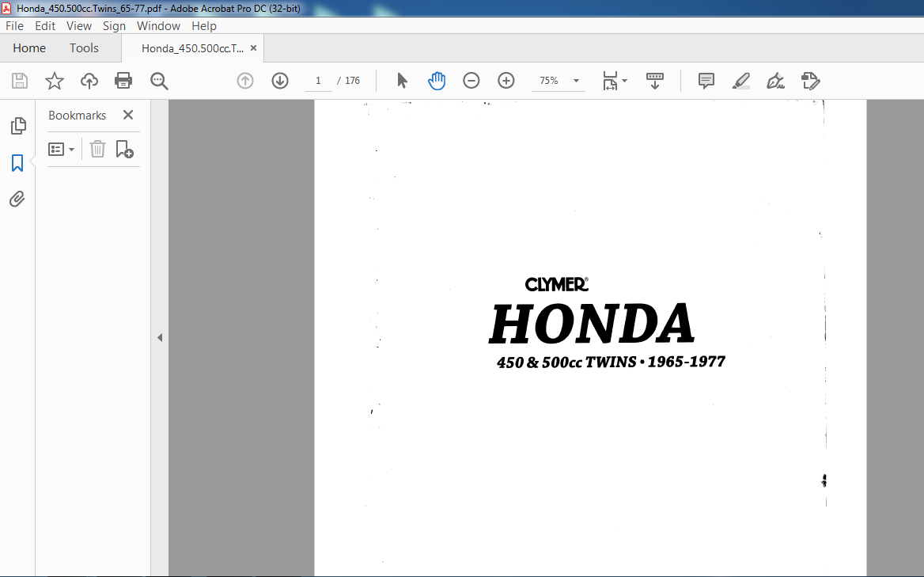
Task: Toggle the Bookmarks panel icon
Action: click(x=17, y=163)
